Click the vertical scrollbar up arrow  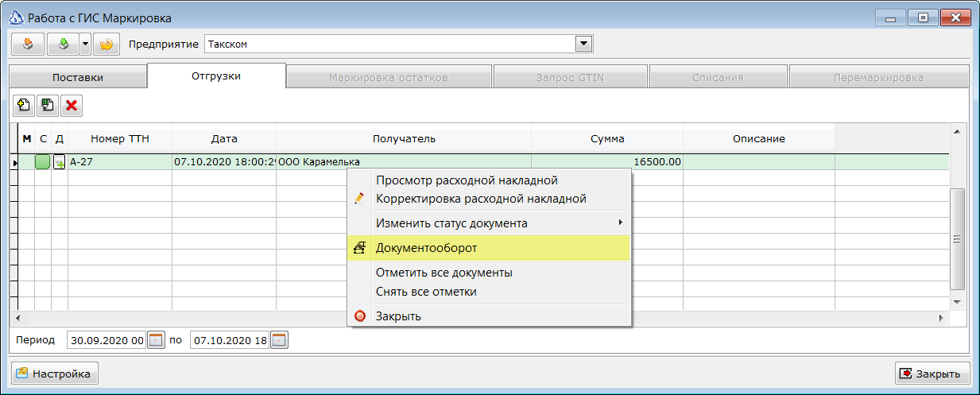[x=956, y=132]
